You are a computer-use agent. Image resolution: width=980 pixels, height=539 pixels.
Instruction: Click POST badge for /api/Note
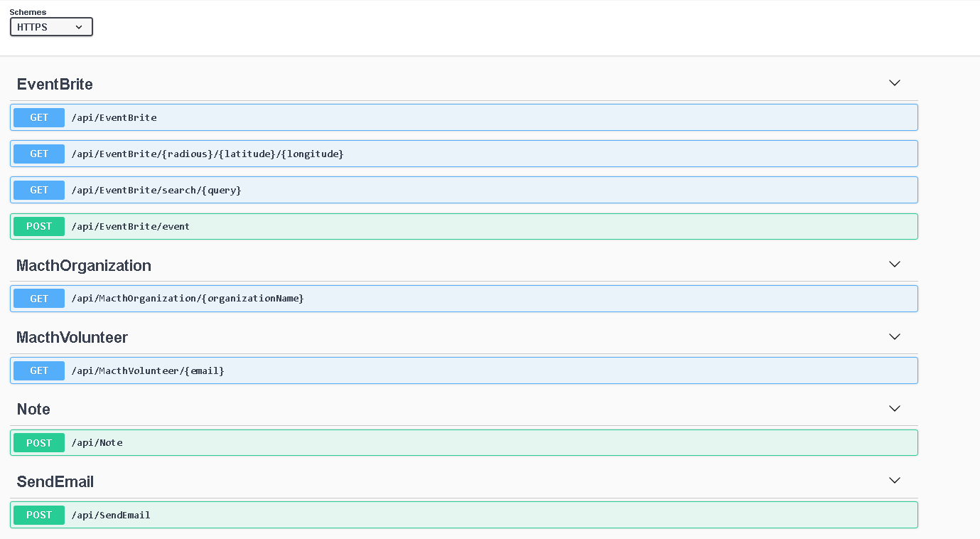(x=39, y=443)
